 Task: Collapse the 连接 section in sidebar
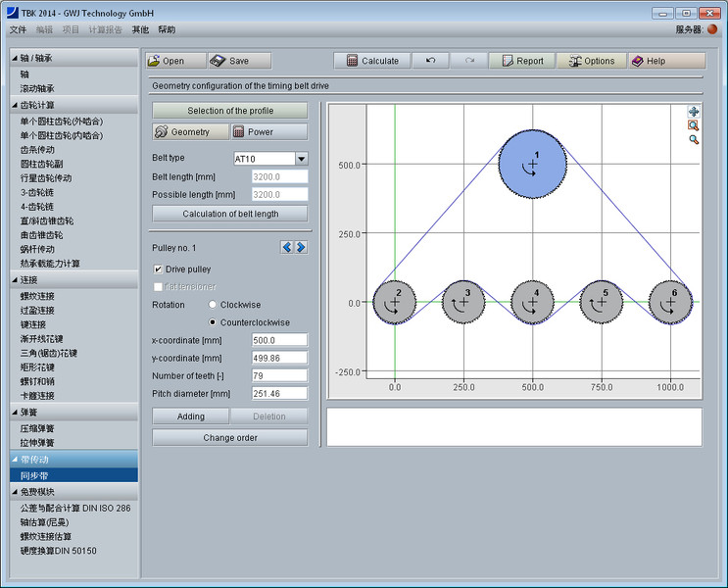[16, 280]
